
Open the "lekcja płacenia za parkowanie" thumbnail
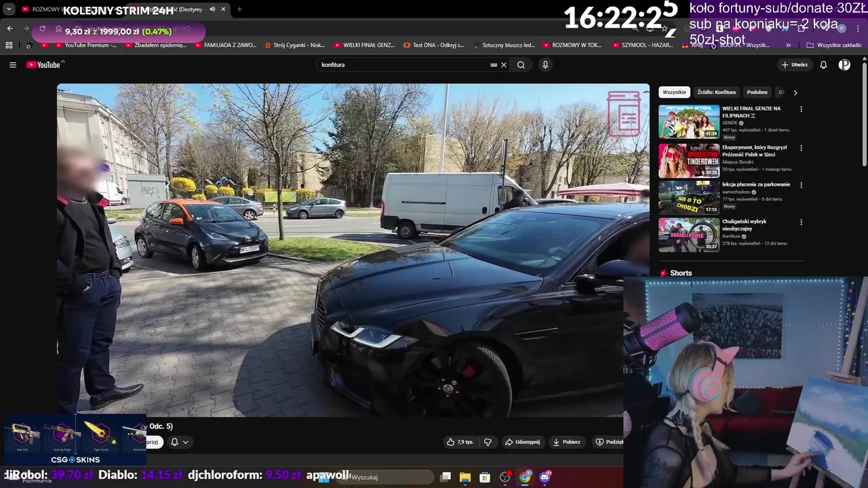[x=689, y=197]
